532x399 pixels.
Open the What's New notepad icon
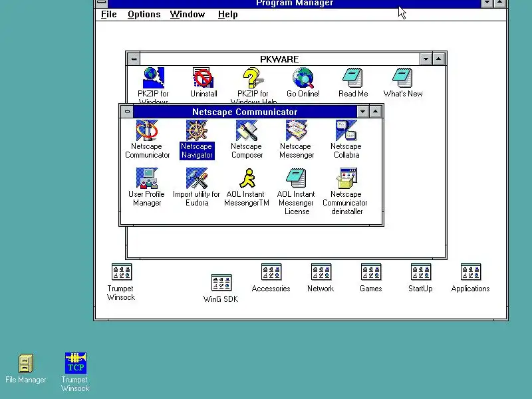point(403,78)
